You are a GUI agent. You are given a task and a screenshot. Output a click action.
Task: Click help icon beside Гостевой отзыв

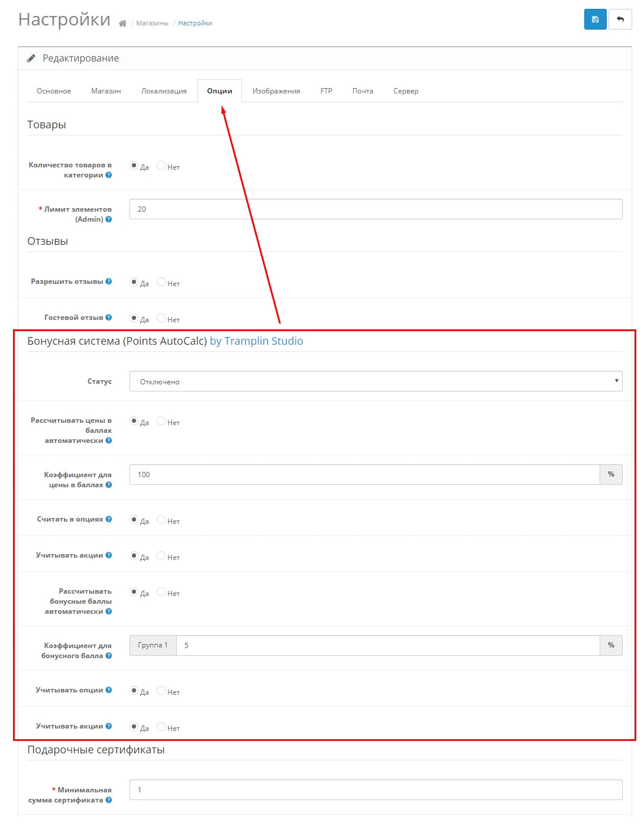108,318
